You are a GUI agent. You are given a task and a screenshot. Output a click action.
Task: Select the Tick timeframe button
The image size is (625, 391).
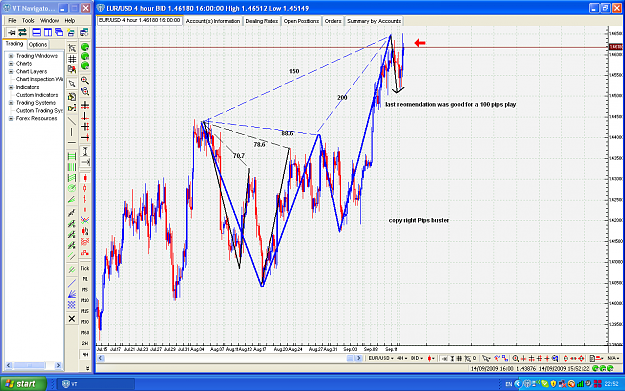coord(85,269)
